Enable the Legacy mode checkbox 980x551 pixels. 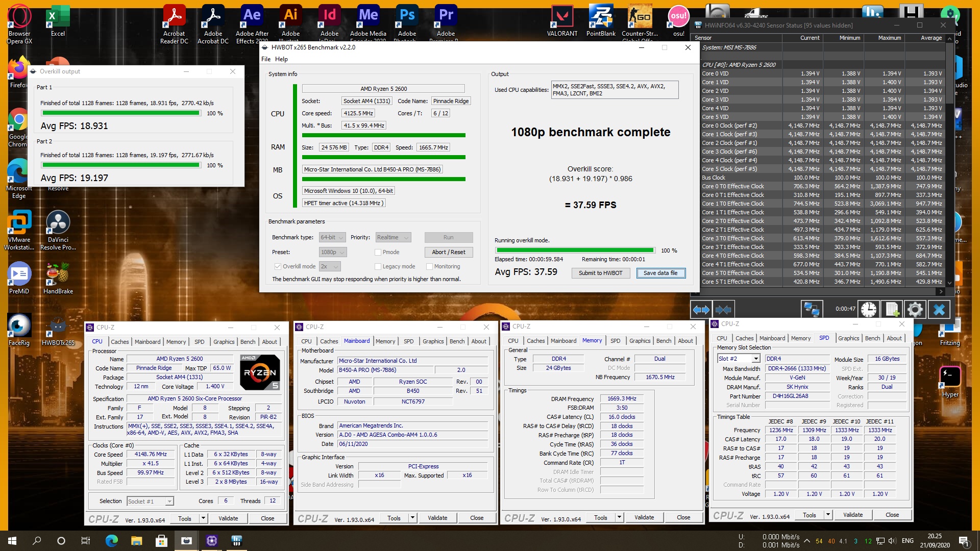click(378, 266)
